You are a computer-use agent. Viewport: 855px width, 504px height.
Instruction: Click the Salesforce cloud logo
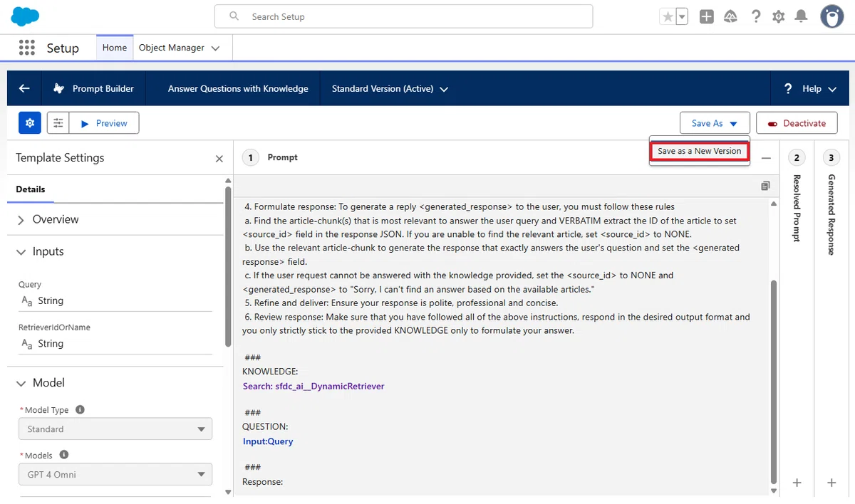pyautogui.click(x=26, y=16)
